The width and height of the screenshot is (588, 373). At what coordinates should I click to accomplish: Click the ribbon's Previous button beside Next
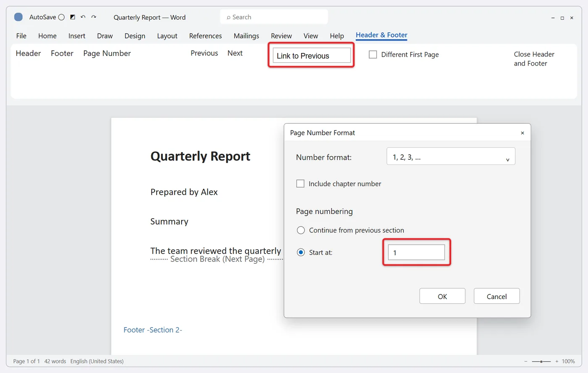click(204, 53)
